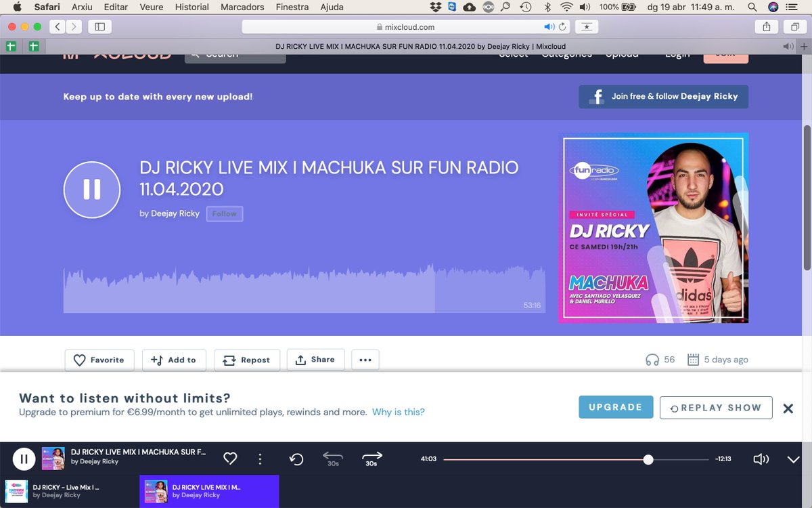Open the Safari menu
The image size is (812, 508).
pyautogui.click(x=47, y=7)
